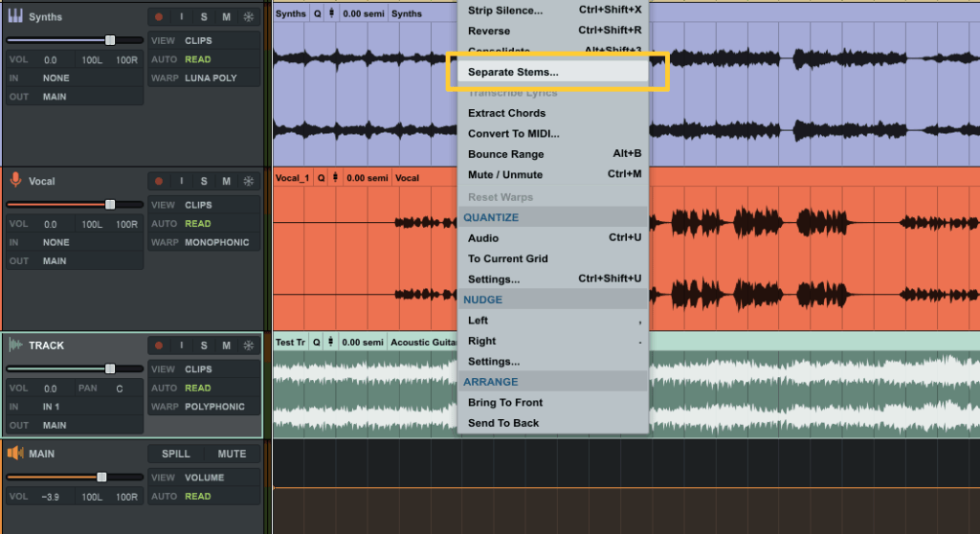The height and width of the screenshot is (534, 980).
Task: Open MAIN VIEW dropdown showing VOLUME
Action: click(204, 478)
